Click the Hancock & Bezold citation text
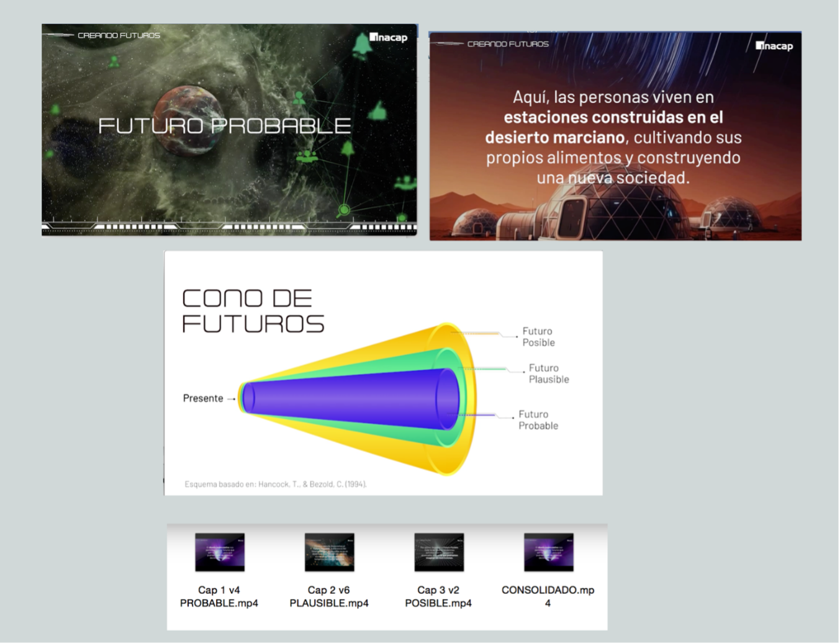Image resolution: width=840 pixels, height=644 pixels. pyautogui.click(x=276, y=484)
